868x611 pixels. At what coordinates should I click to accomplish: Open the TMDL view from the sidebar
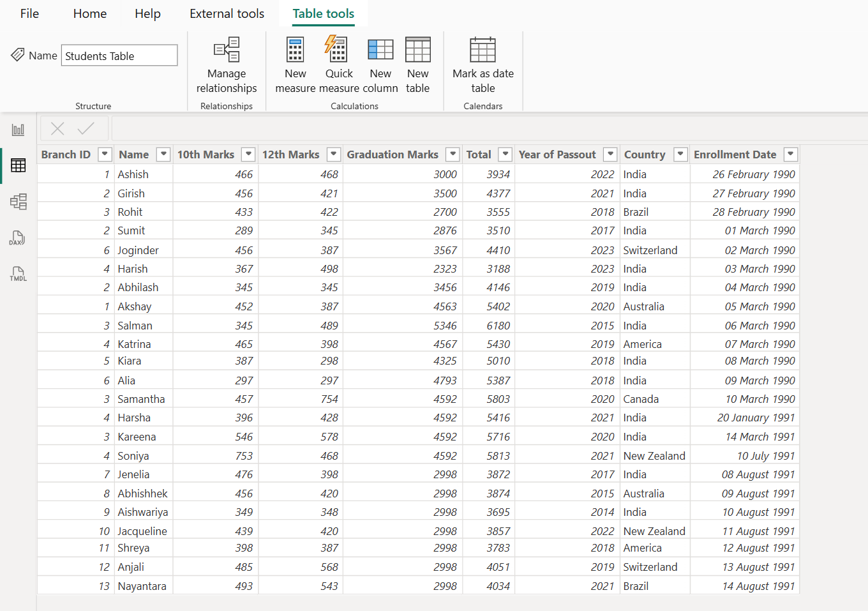pyautogui.click(x=18, y=274)
